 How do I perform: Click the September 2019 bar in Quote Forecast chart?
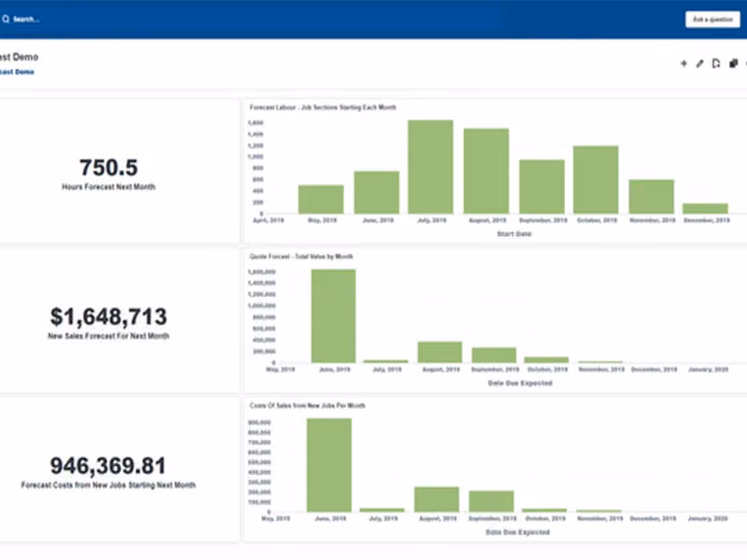(494, 356)
